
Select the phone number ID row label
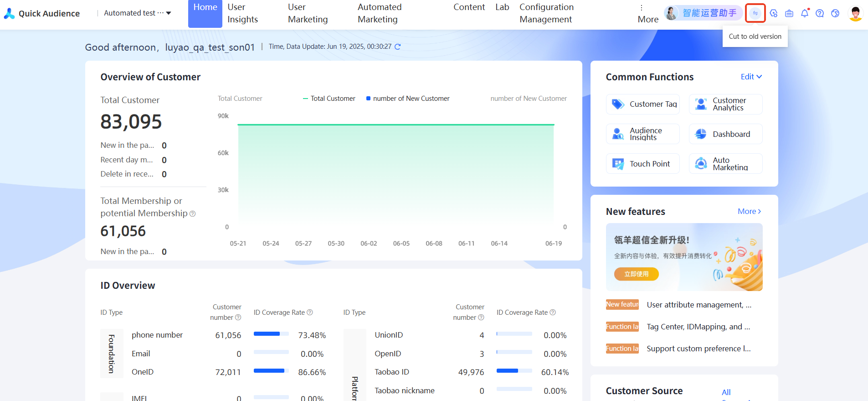pos(157,335)
